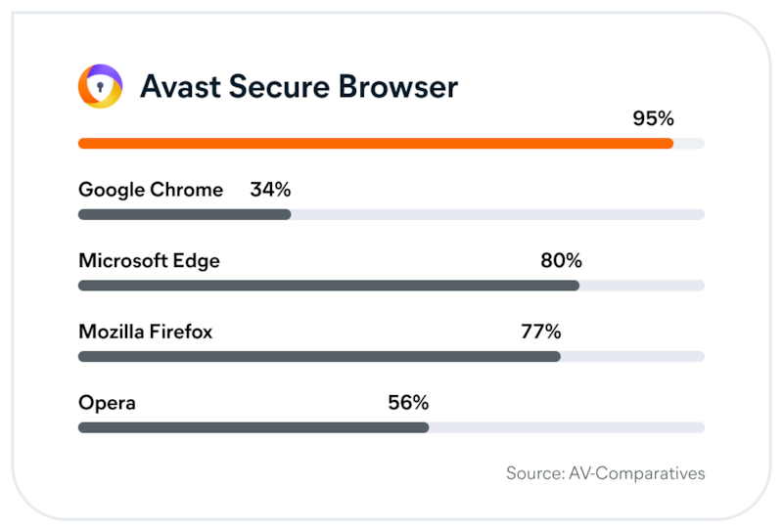Viewport: 783px width, 532px height.
Task: Click the Opera progress bar
Action: 253,427
